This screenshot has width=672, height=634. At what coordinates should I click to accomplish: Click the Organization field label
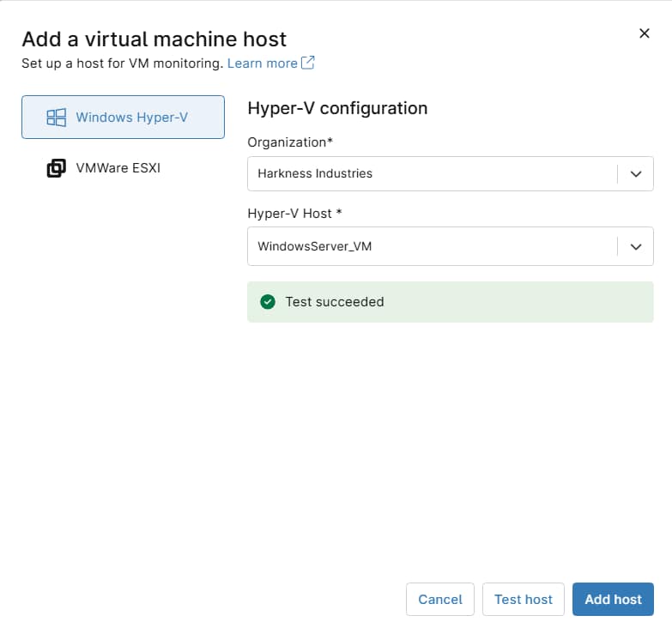pyautogui.click(x=290, y=142)
